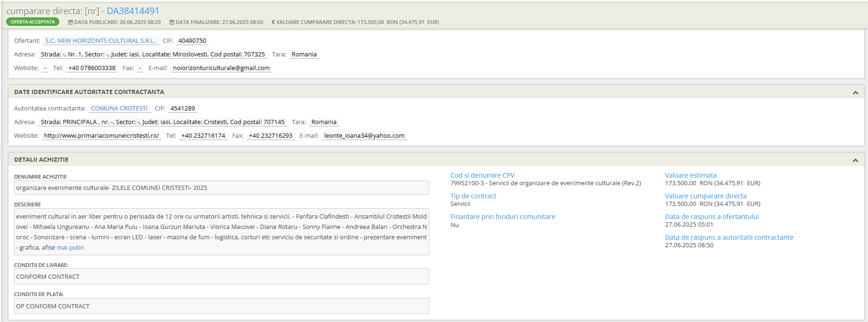The image size is (868, 322).
Task: Click the DENUMIRE ACHIZITIE text field
Action: [222, 188]
